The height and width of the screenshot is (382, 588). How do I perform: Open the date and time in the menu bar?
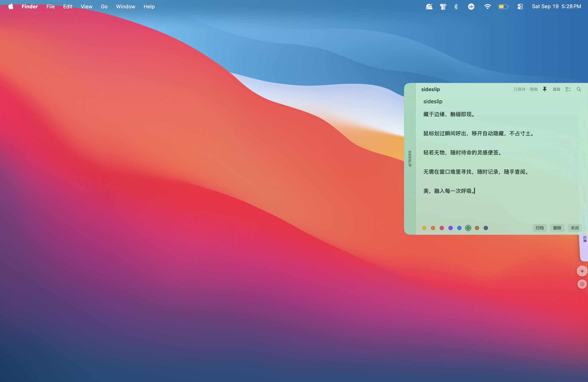[x=556, y=7]
